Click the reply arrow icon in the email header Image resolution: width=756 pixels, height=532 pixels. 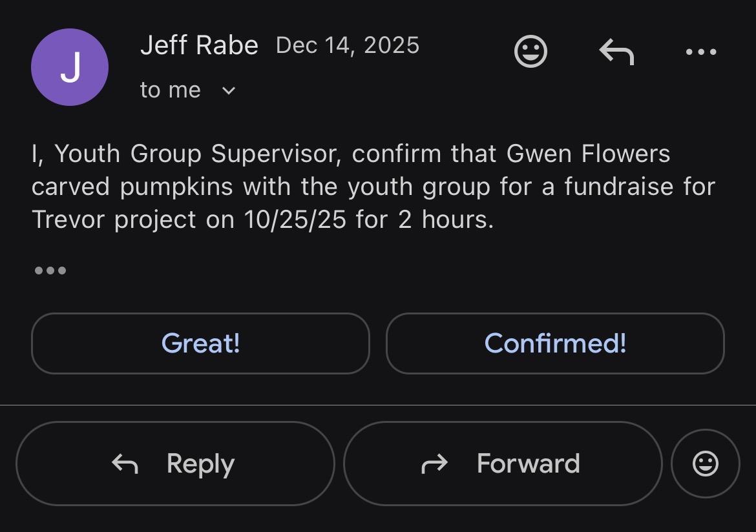click(616, 52)
